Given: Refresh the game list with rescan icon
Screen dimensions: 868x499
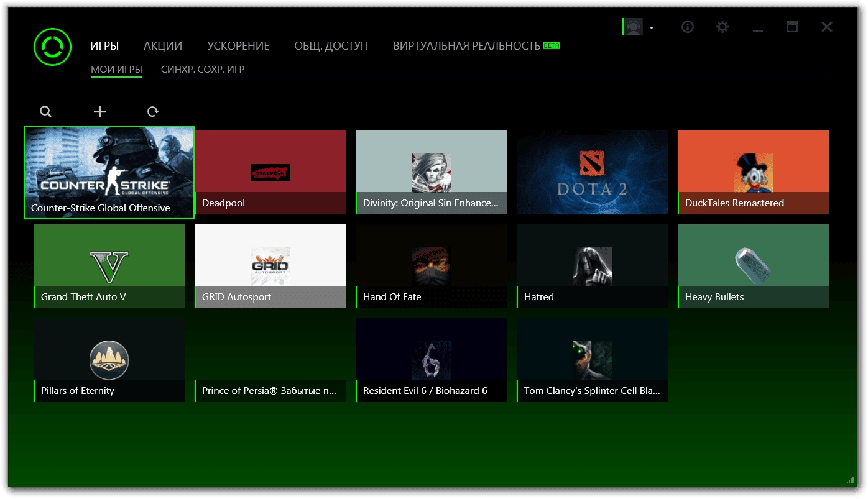Looking at the screenshot, I should 153,111.
